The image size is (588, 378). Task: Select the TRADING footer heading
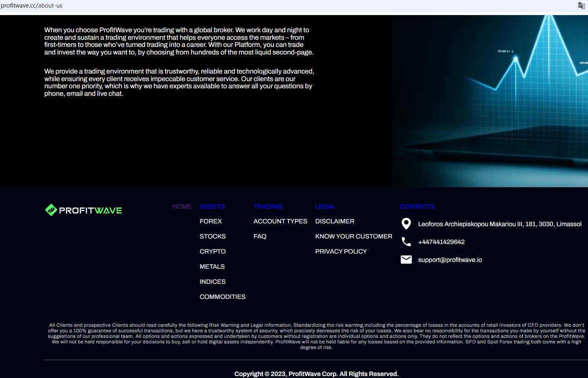point(268,207)
